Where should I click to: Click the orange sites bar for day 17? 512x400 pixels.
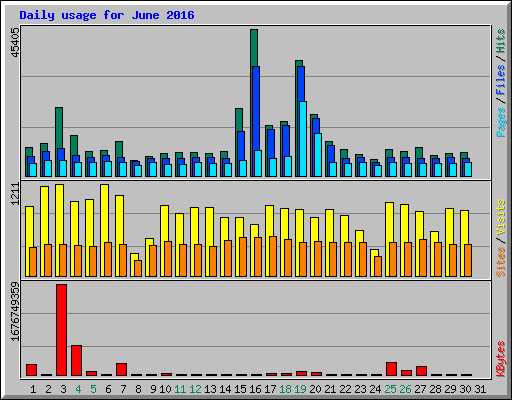coord(273,256)
